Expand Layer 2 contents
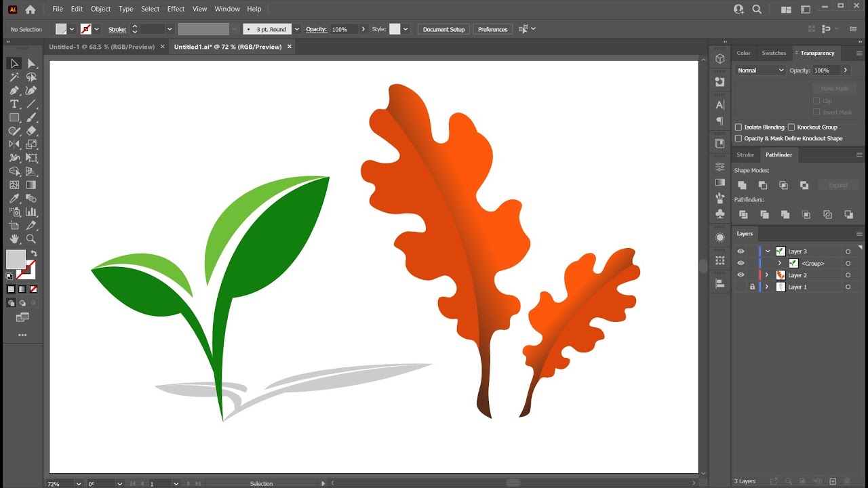868x488 pixels. tap(768, 275)
